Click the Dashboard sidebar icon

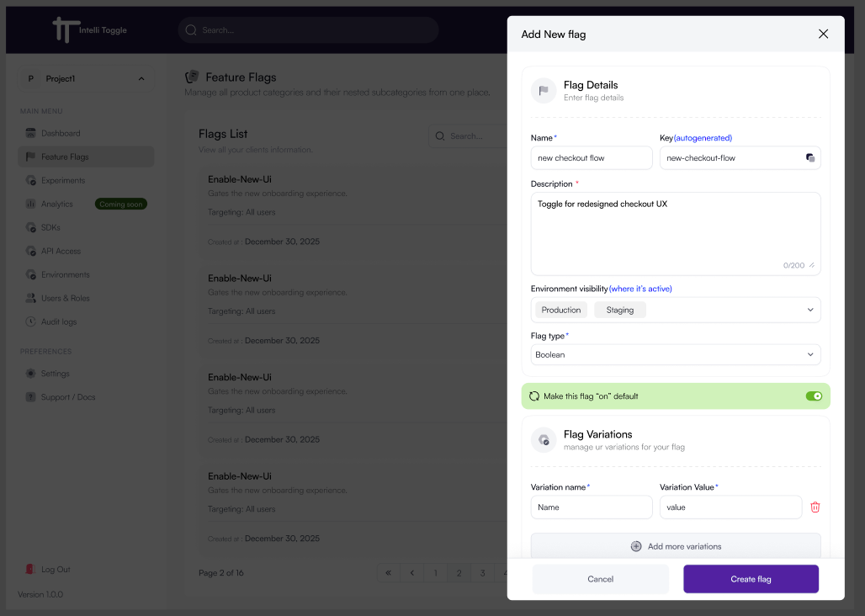click(x=31, y=133)
